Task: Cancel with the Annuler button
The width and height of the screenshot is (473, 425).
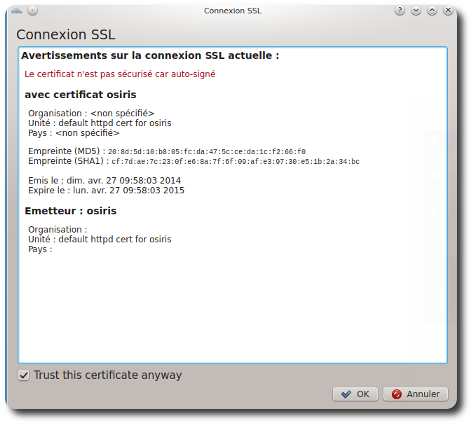Action: 415,394
